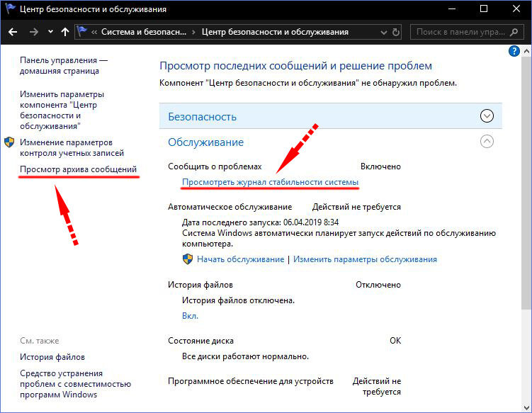Minimize the window
This screenshot has height=413, width=532.
(451, 9)
